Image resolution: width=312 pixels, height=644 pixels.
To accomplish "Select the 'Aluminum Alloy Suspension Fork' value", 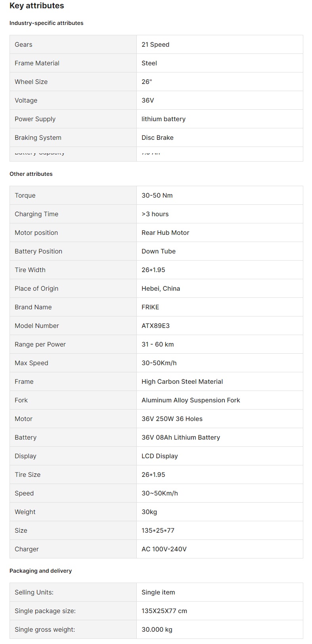I will (x=191, y=400).
